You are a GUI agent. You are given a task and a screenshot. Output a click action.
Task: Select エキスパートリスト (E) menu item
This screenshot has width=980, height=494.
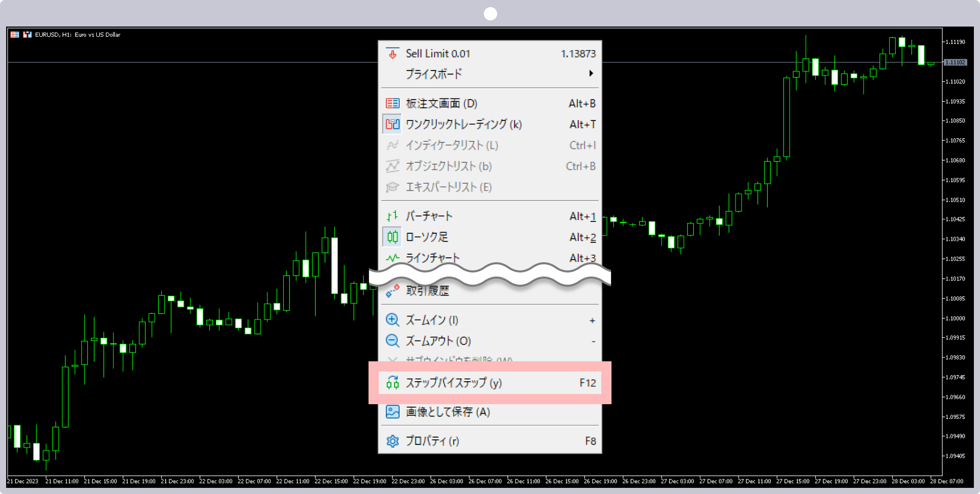[490, 187]
